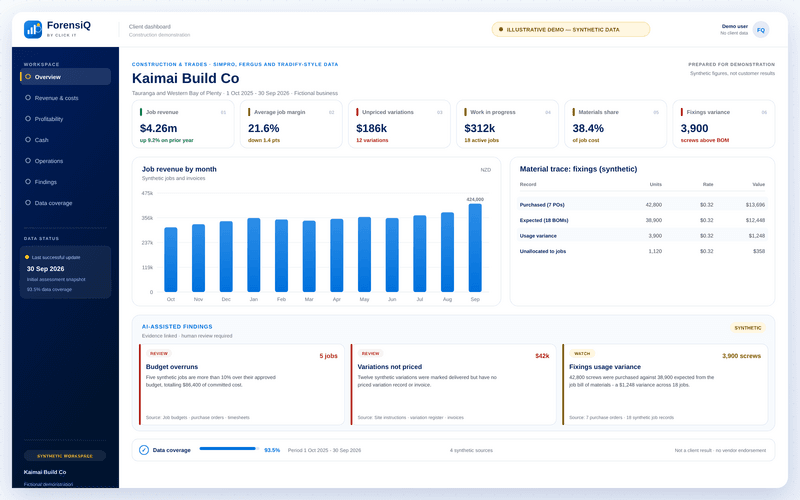
Task: Open the Variations not priced finding
Action: 454,384
